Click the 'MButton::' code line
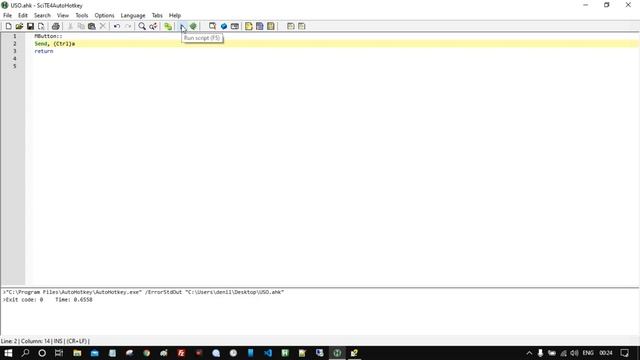This screenshot has width=640, height=360. pos(48,36)
